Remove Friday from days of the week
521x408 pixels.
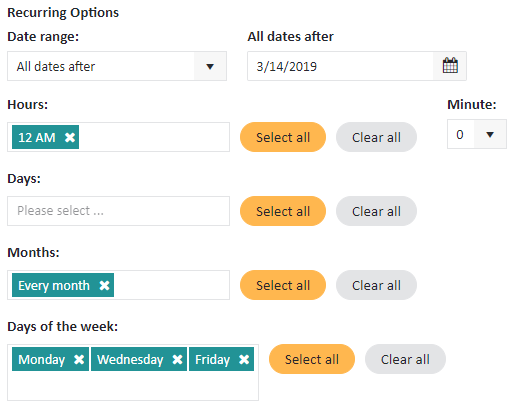point(244,359)
